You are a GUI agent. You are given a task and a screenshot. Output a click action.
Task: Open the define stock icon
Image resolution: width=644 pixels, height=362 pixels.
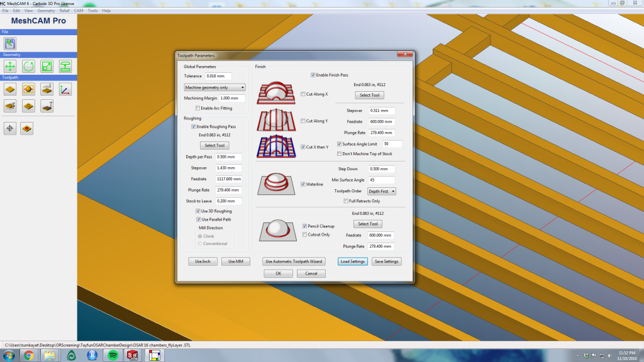[x=11, y=89]
